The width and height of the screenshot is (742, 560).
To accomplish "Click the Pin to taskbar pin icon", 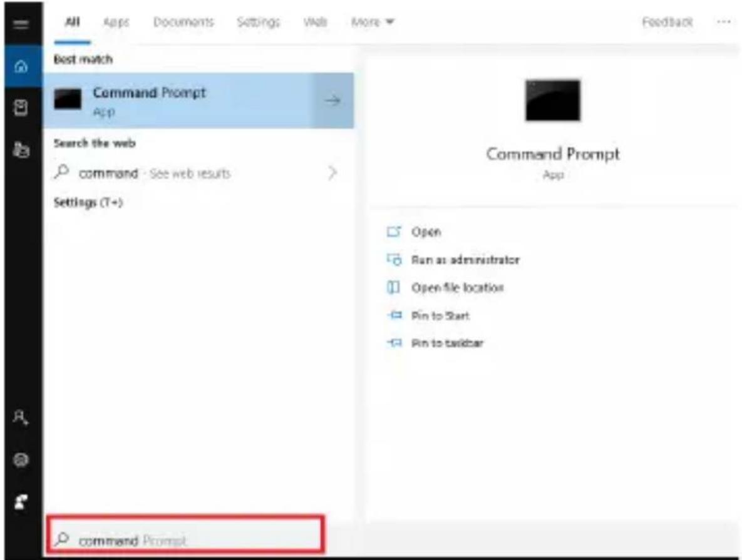I will (x=394, y=342).
